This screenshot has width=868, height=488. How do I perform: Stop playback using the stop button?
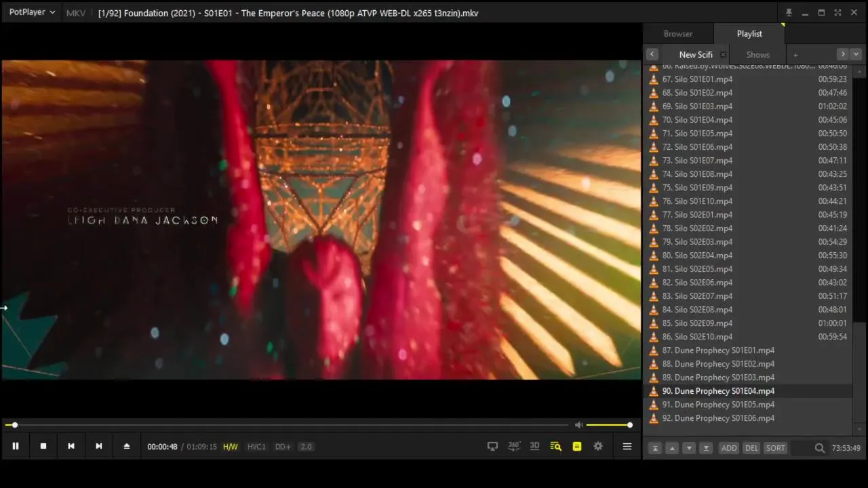(x=43, y=446)
